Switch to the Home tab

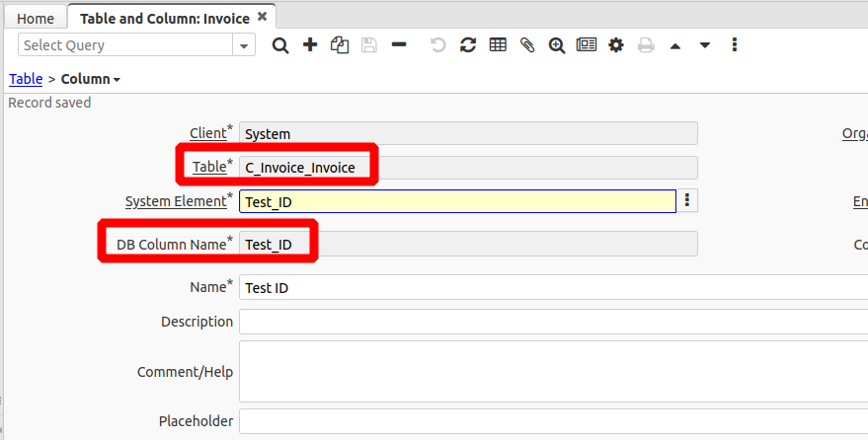click(36, 18)
